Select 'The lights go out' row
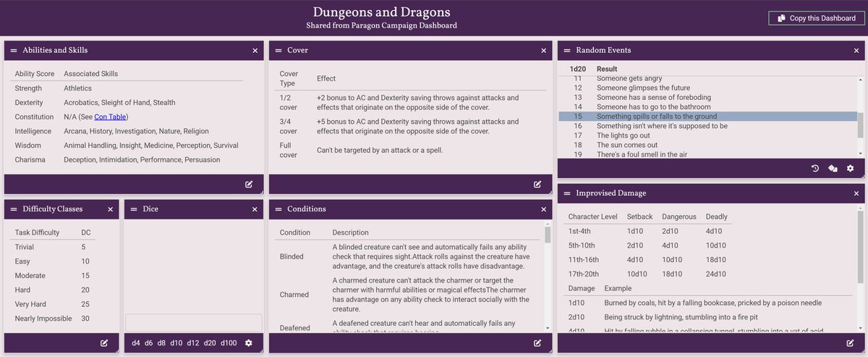This screenshot has height=357, width=868. point(708,135)
